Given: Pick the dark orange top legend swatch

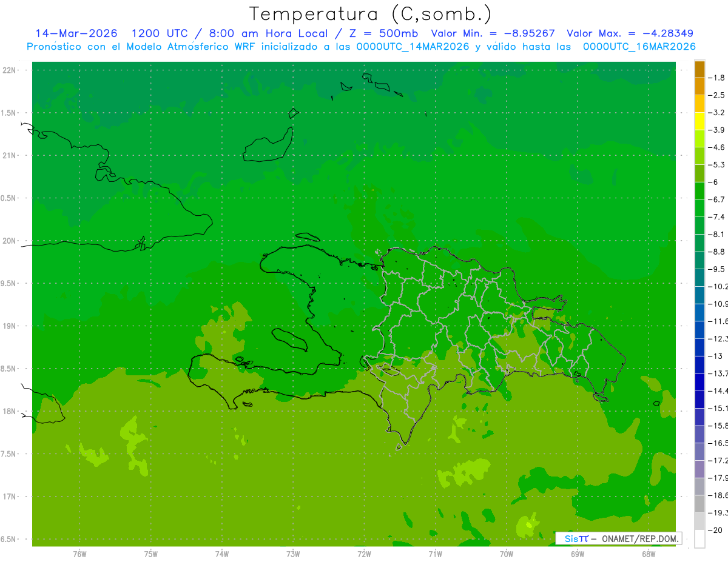Looking at the screenshot, I should (x=699, y=69).
